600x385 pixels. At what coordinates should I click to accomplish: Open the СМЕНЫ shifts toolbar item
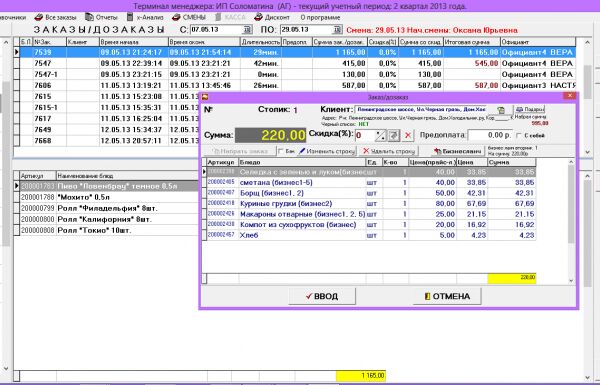point(189,17)
